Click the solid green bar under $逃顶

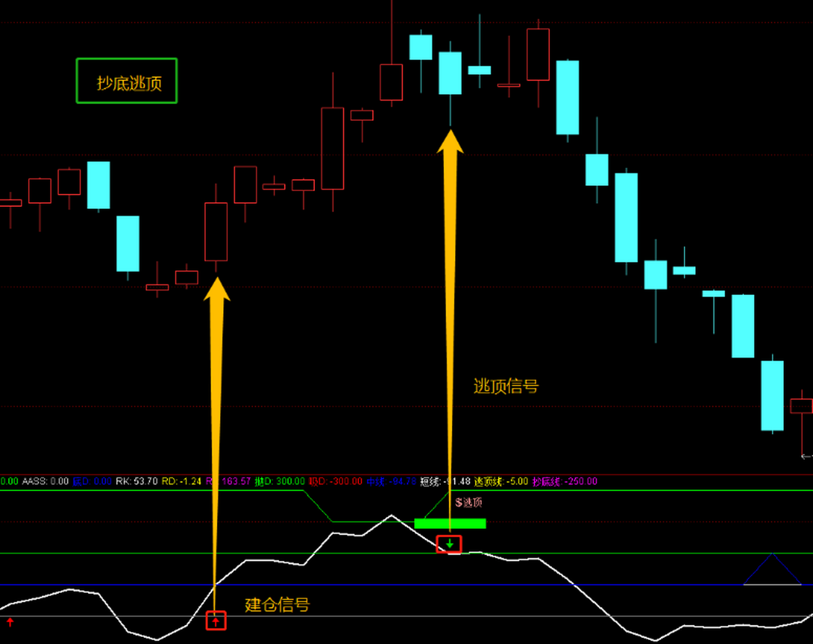450,524
